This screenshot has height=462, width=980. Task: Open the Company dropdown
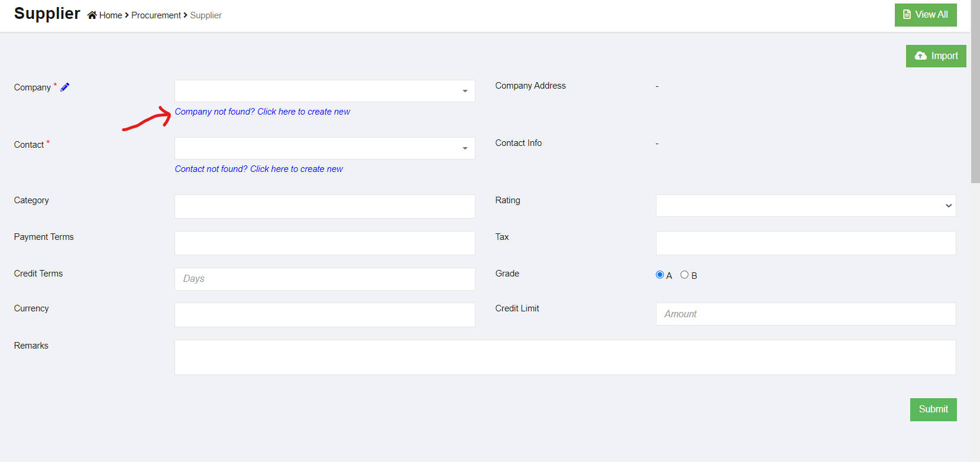click(x=325, y=91)
